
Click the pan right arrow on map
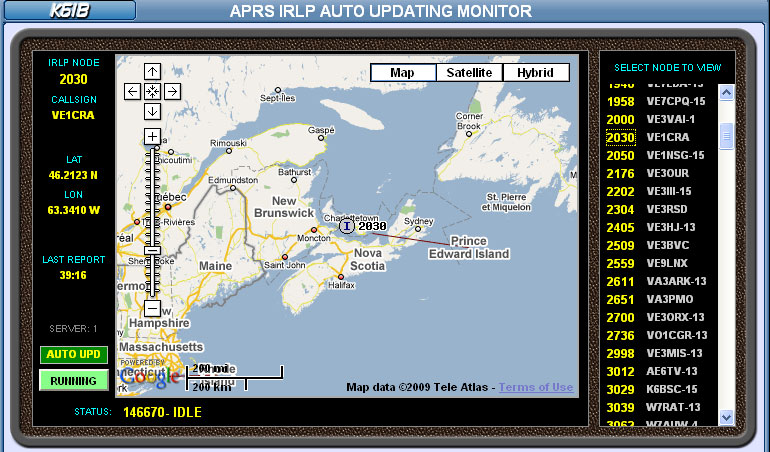(x=172, y=91)
